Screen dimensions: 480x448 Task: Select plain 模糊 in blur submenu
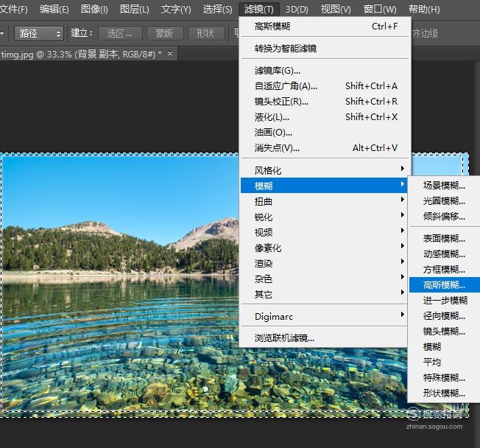click(445, 347)
